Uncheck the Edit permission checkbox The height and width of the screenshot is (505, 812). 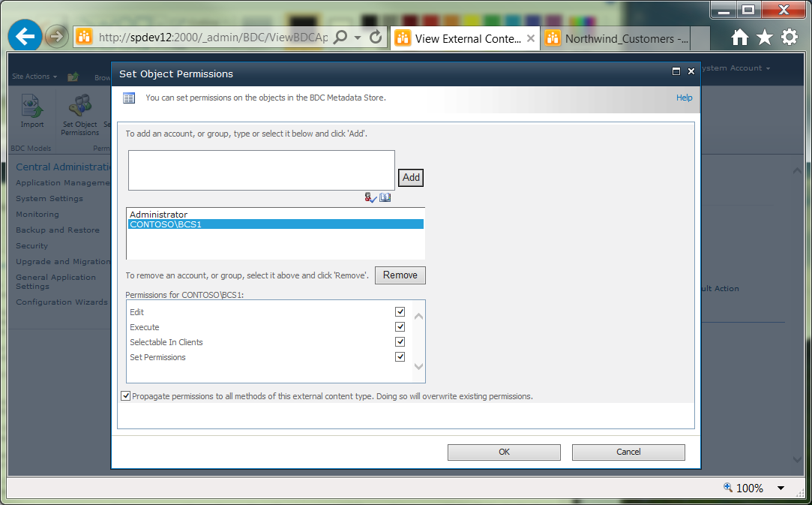[x=400, y=311]
